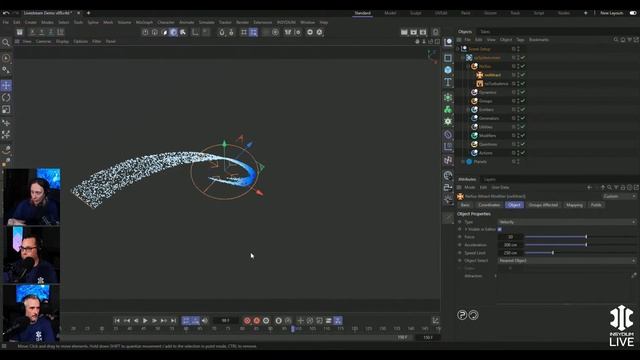Screen dimensions: 640x360
Task: Click the Autokeying record button
Action: pyautogui.click(x=257, y=321)
